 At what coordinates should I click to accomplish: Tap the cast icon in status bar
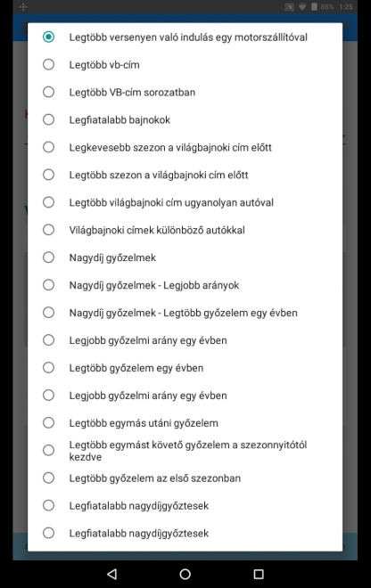coord(289,7)
